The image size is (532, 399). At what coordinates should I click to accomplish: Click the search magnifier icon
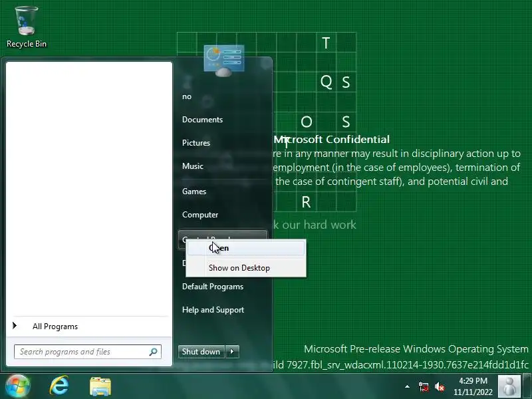[x=154, y=352]
